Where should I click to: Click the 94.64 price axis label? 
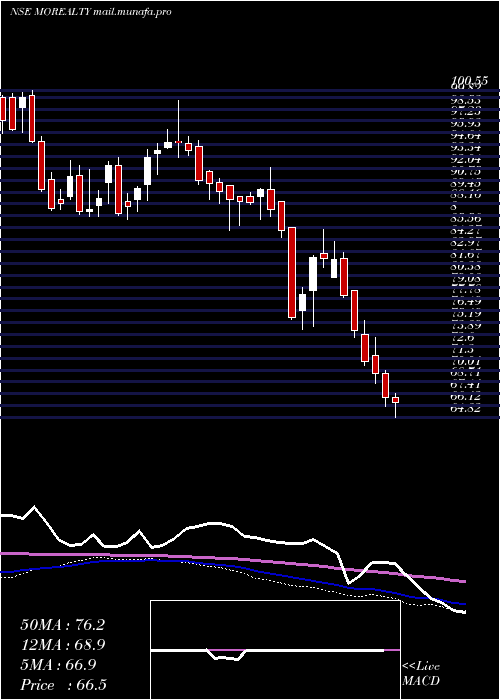point(467,136)
